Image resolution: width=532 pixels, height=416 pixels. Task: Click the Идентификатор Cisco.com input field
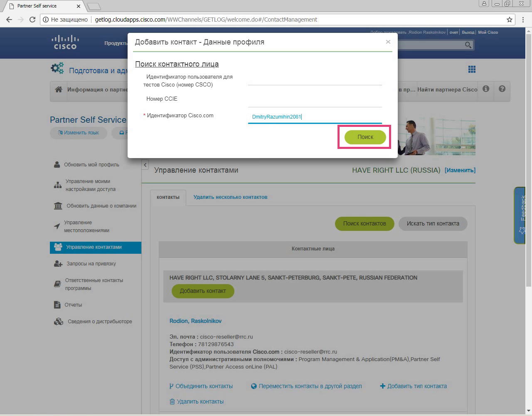coord(315,117)
